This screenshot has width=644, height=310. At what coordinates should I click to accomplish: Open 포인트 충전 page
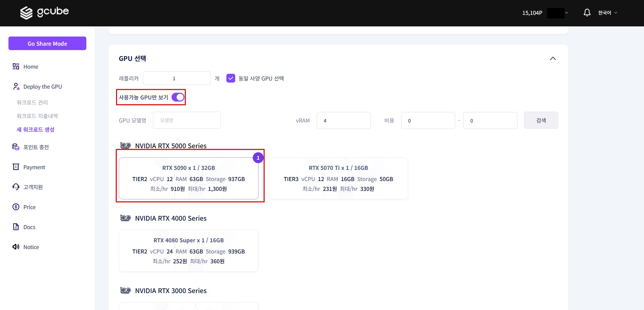[36, 147]
